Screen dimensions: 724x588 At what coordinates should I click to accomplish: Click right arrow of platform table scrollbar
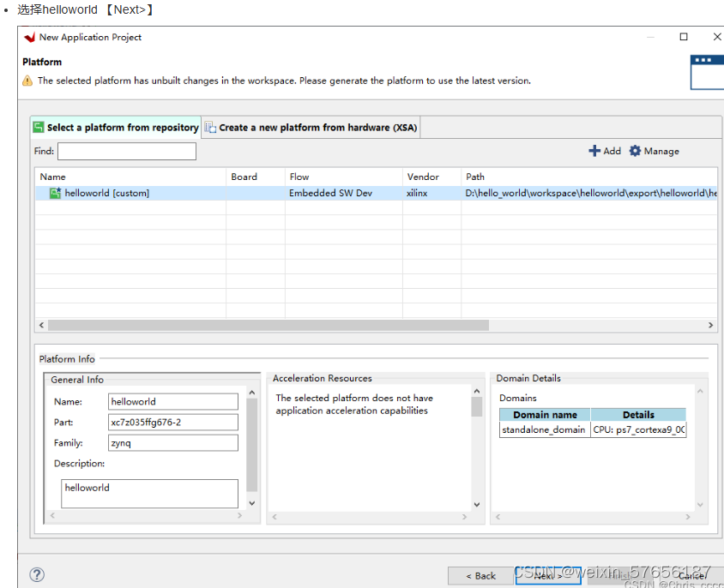[710, 325]
